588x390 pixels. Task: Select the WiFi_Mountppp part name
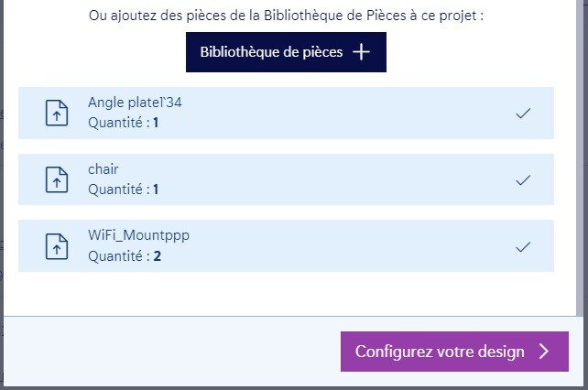[139, 235]
